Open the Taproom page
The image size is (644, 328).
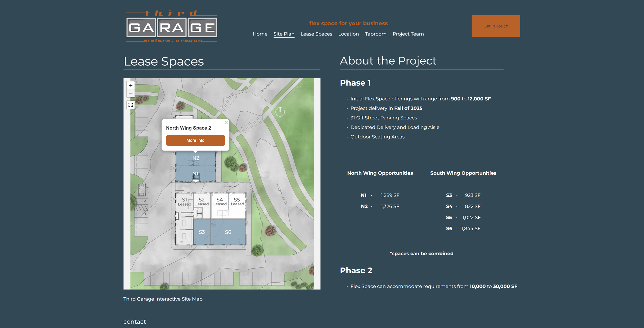click(376, 34)
